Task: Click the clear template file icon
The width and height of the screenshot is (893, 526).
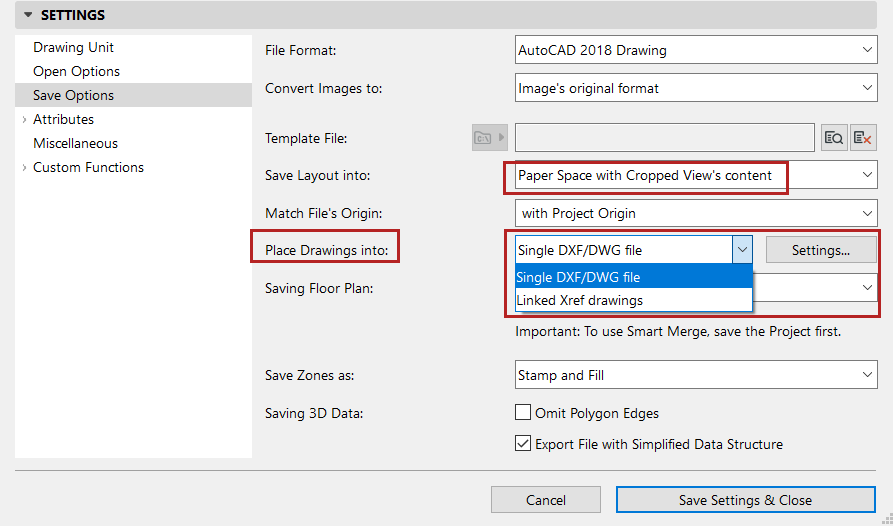Action: click(863, 138)
